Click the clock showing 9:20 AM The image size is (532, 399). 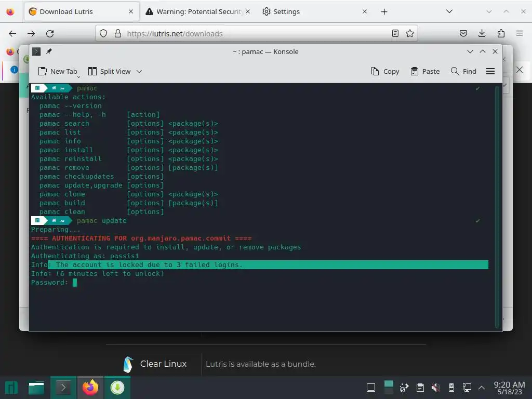click(509, 388)
